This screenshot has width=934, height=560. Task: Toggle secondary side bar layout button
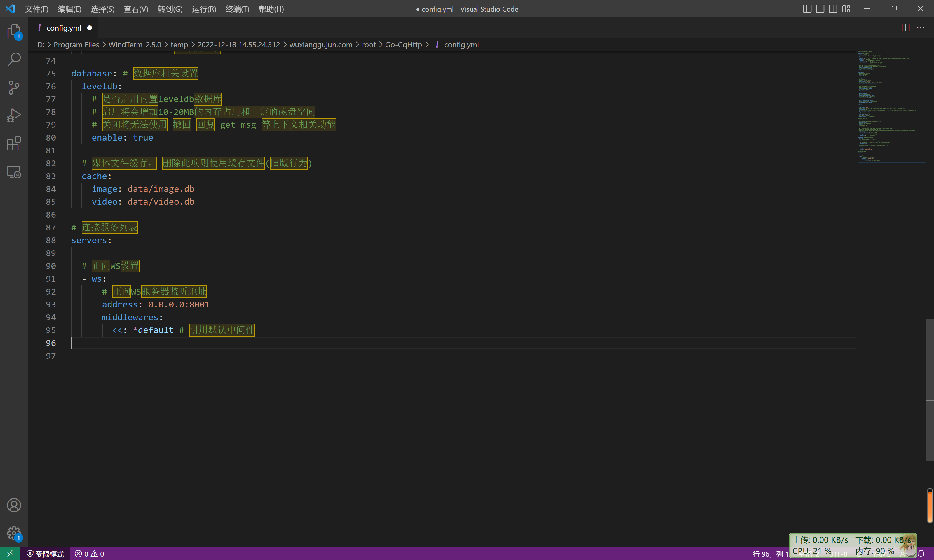(x=833, y=9)
